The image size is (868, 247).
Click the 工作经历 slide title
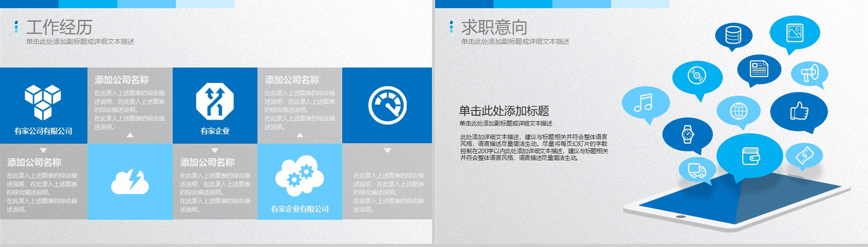coord(60,27)
